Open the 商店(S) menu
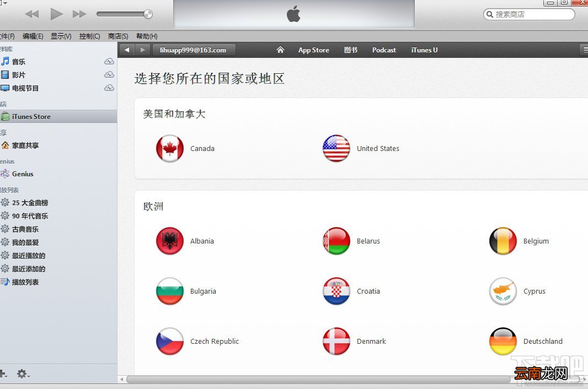588x389 pixels. (x=117, y=36)
